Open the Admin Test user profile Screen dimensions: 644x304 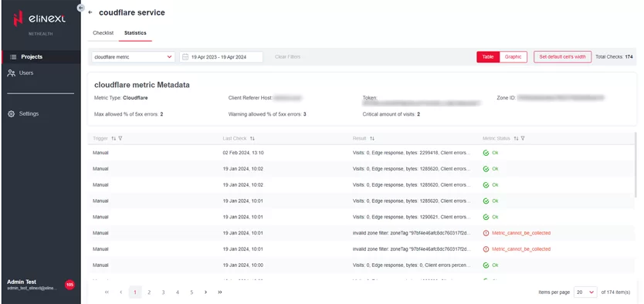pyautogui.click(x=32, y=285)
